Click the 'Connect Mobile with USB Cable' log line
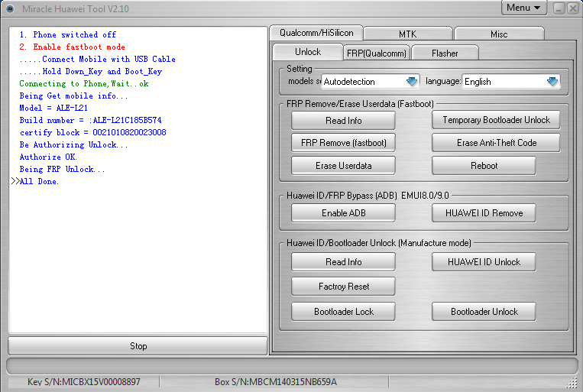This screenshot has width=583, height=392. [97, 59]
